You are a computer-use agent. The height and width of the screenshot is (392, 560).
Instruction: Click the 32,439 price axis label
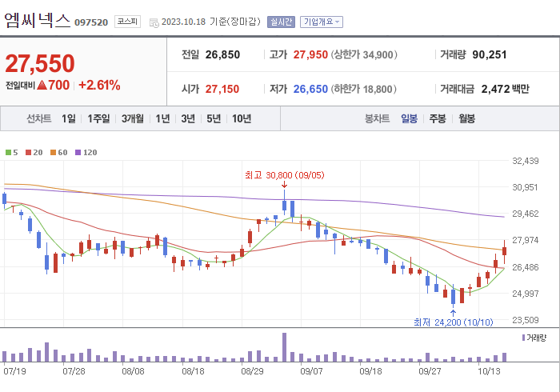pos(526,161)
